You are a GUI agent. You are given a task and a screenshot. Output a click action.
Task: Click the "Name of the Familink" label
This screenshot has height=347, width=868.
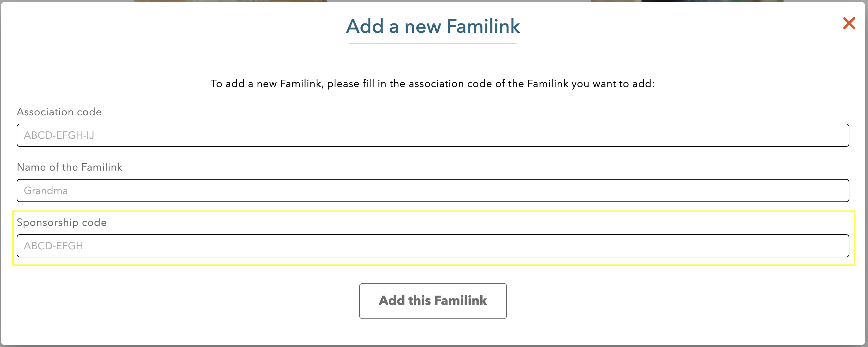(69, 167)
